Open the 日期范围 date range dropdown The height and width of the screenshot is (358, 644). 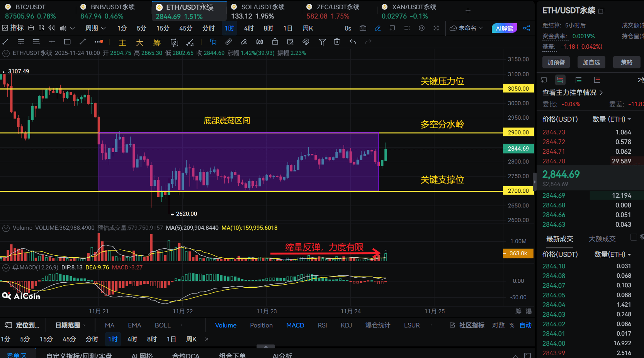tap(70, 325)
